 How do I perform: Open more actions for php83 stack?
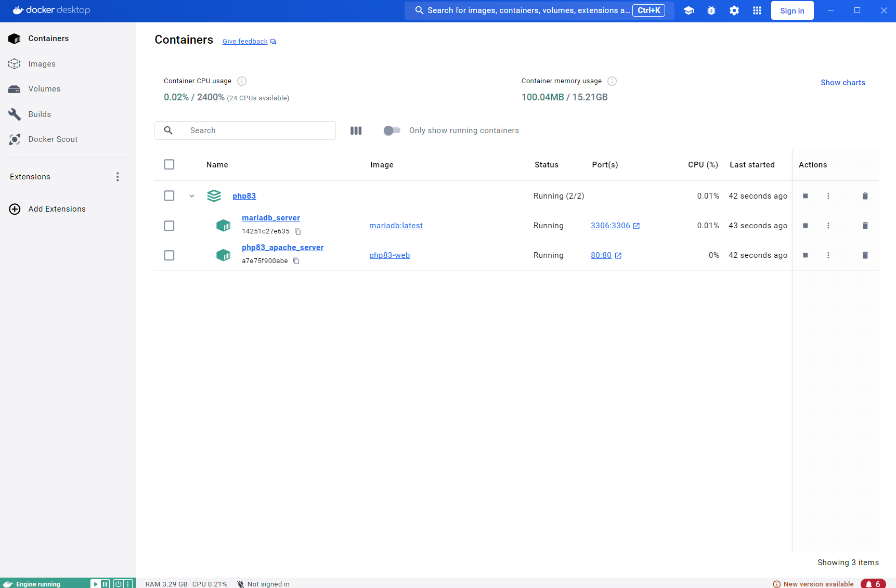click(828, 196)
